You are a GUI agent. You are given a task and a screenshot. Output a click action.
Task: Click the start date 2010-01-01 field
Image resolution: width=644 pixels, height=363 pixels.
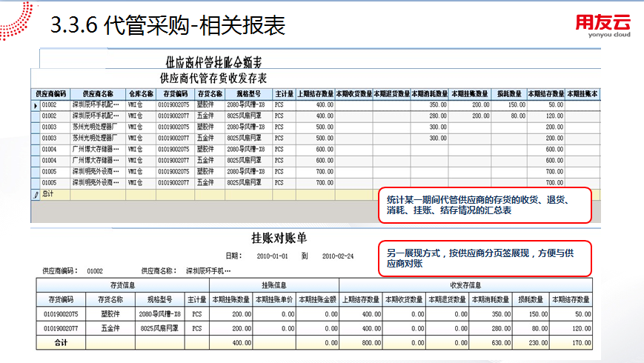272,256
